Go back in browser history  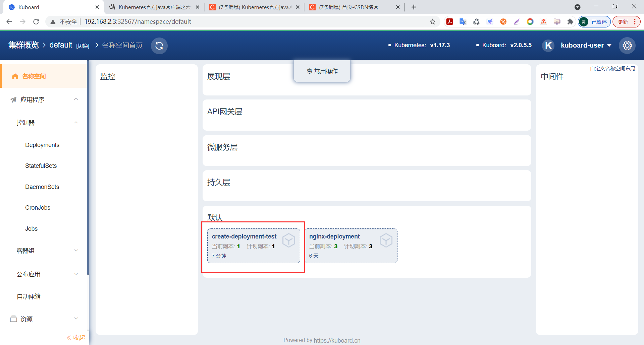[x=9, y=22]
